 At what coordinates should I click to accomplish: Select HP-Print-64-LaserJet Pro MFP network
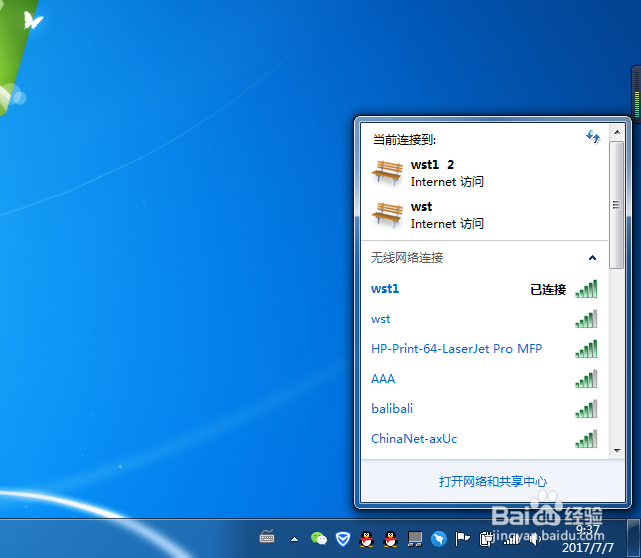coord(484,349)
